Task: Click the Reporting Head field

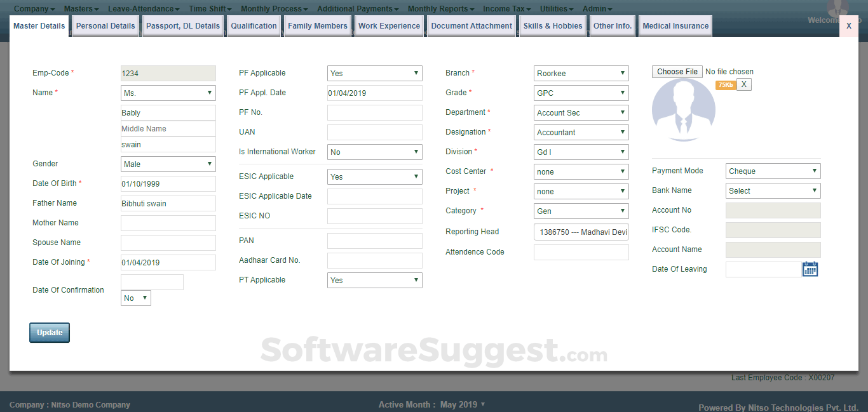Action: (x=581, y=232)
